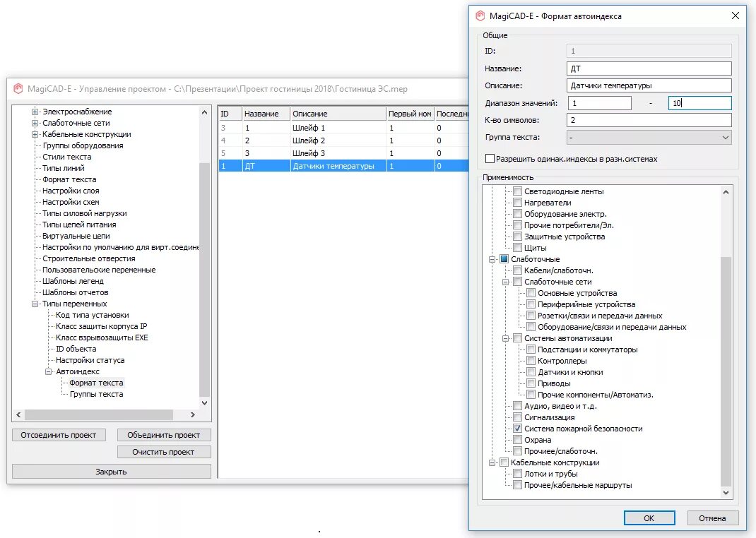Click the MagiCAD logo icon in Управление проектом title
The image size is (756, 538).
tap(18, 89)
